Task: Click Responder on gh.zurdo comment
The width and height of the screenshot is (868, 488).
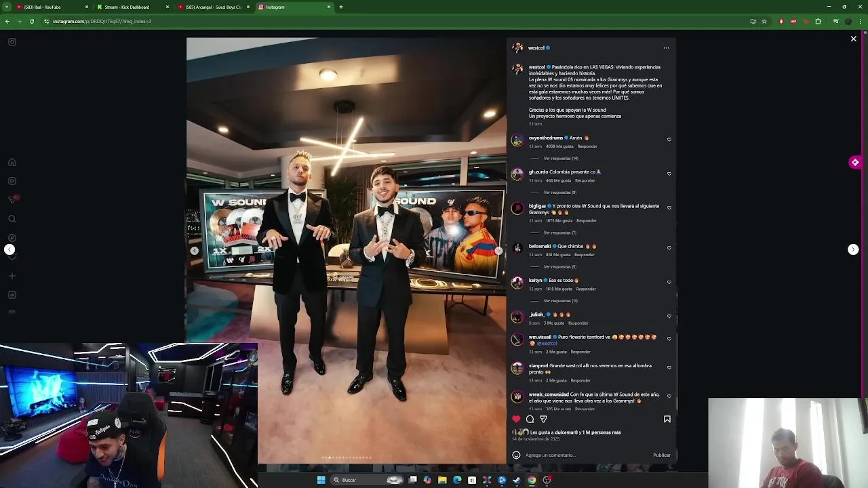Action: (x=585, y=180)
